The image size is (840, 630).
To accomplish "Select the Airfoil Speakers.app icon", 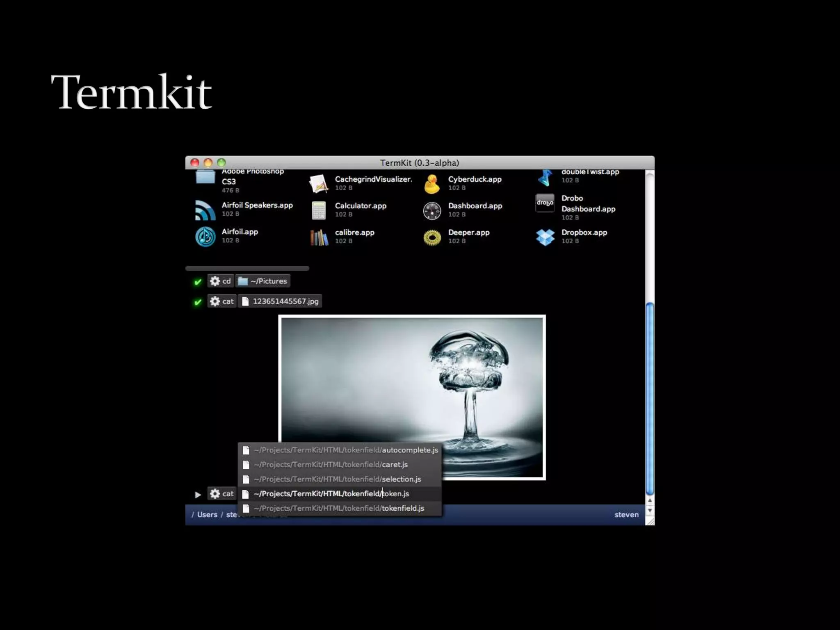I will (205, 210).
